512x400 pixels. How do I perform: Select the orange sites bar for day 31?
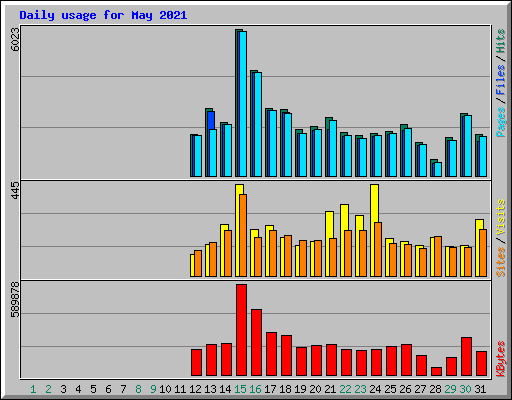pyautogui.click(x=483, y=253)
